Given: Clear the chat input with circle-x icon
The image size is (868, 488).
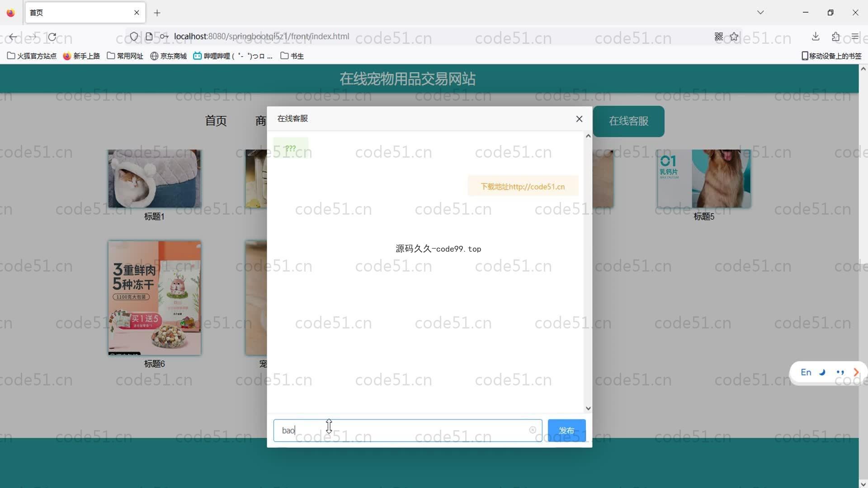Looking at the screenshot, I should [533, 430].
